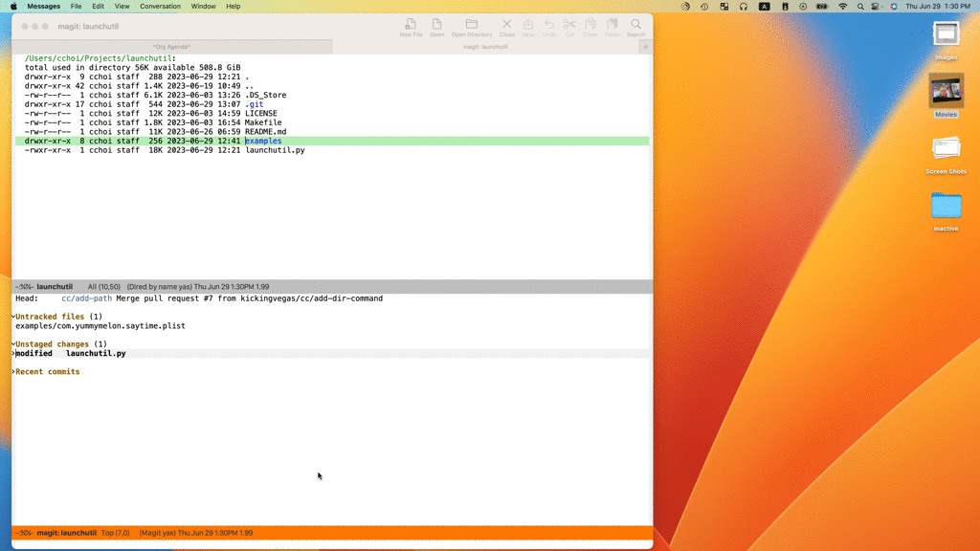This screenshot has height=551, width=980.
Task: Click the headphones icon in menu bar
Action: point(743,7)
